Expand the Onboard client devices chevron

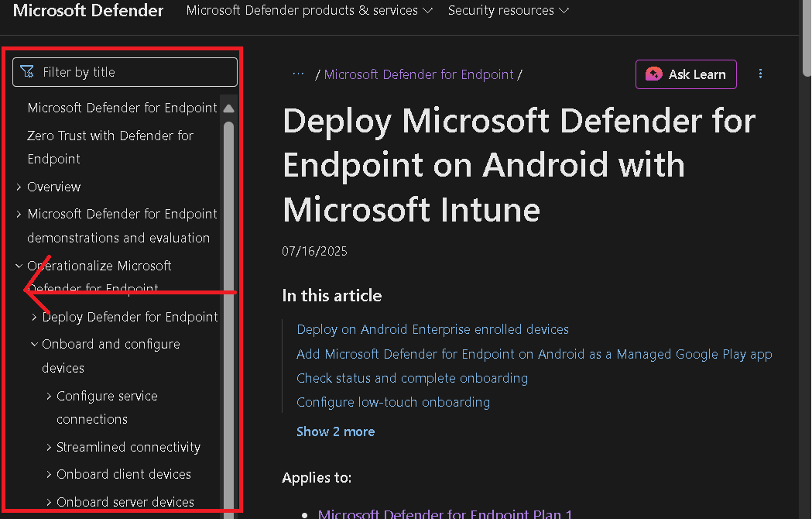[49, 474]
